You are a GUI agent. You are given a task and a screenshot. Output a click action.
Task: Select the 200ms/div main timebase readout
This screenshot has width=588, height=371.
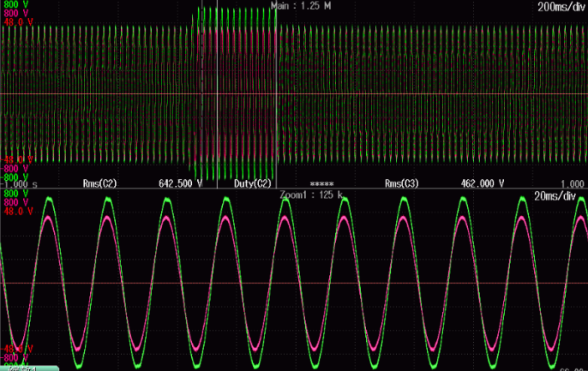(x=560, y=6)
